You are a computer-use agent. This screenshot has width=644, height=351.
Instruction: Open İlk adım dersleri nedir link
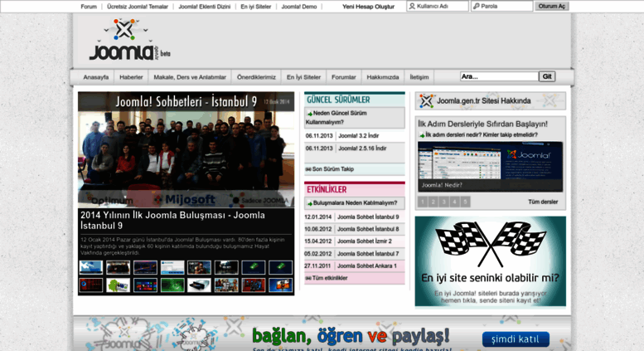482,134
